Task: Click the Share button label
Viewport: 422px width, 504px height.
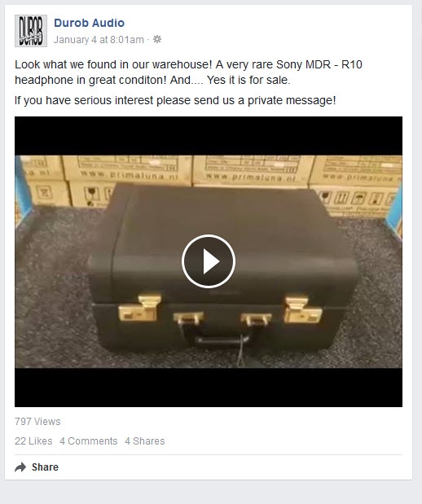Action: 45,467
